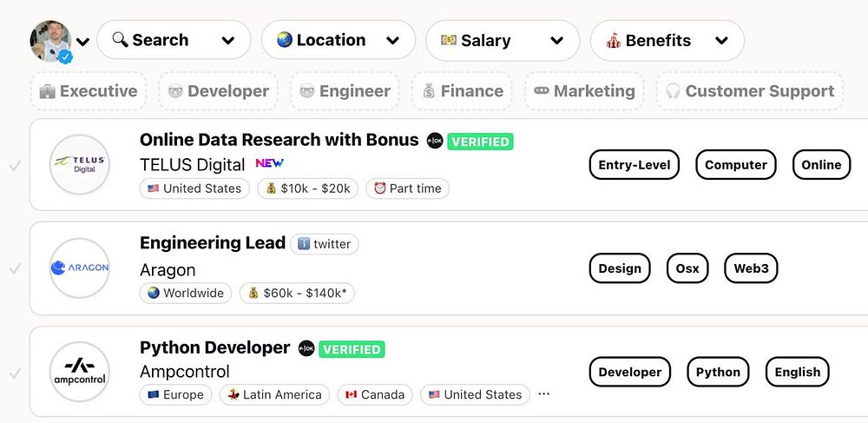Select the Marketing category filter

tap(584, 91)
